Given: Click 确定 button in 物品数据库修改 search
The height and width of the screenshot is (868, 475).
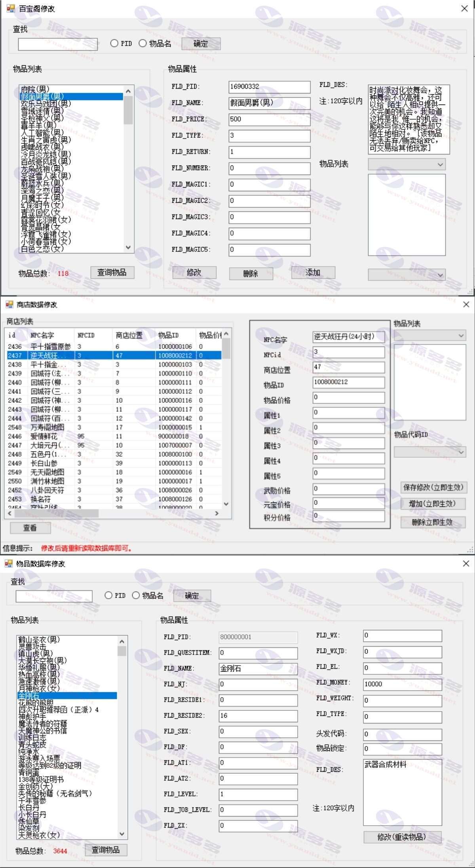Looking at the screenshot, I should coord(192,596).
